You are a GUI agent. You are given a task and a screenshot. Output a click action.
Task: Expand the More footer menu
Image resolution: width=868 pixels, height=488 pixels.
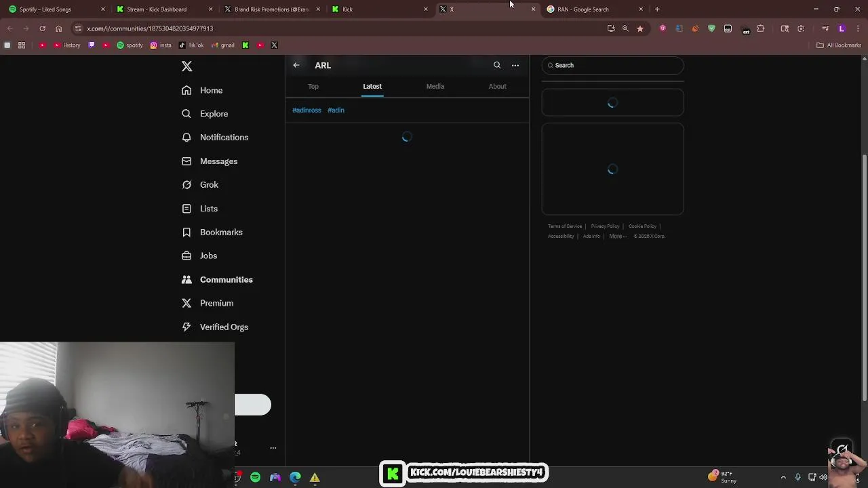pyautogui.click(x=618, y=237)
